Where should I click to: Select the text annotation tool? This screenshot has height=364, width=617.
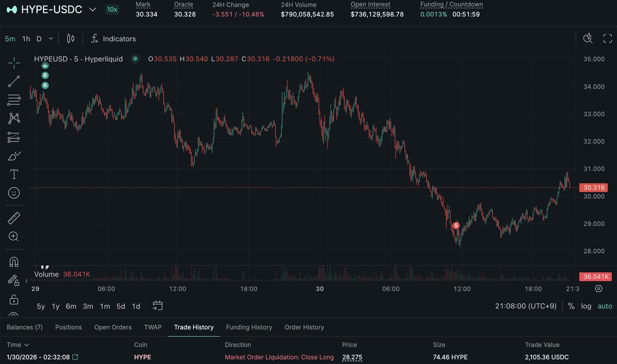click(x=14, y=174)
